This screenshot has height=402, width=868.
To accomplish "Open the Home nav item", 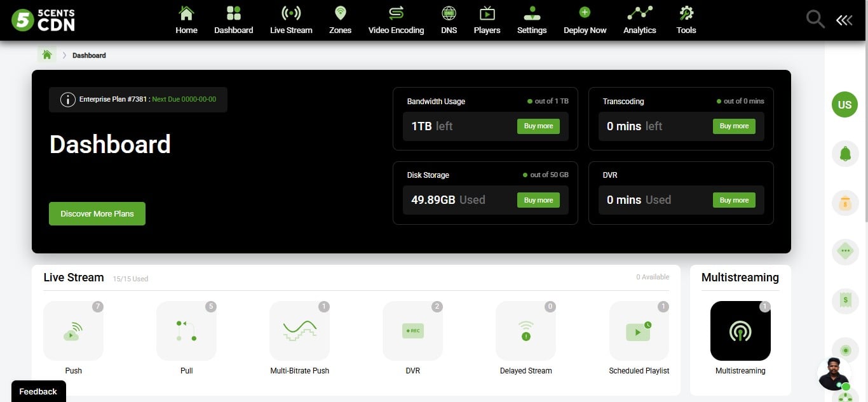I will pyautogui.click(x=186, y=20).
